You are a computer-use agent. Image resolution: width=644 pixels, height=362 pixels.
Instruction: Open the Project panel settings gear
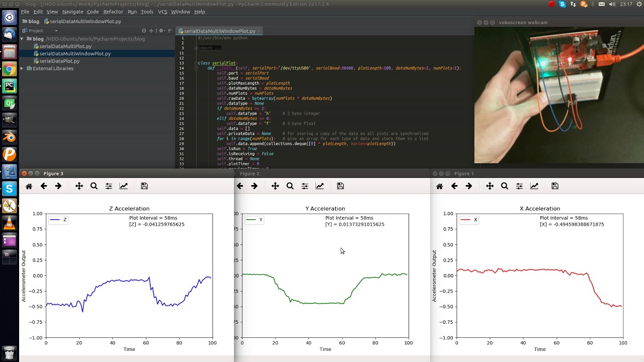(162, 31)
